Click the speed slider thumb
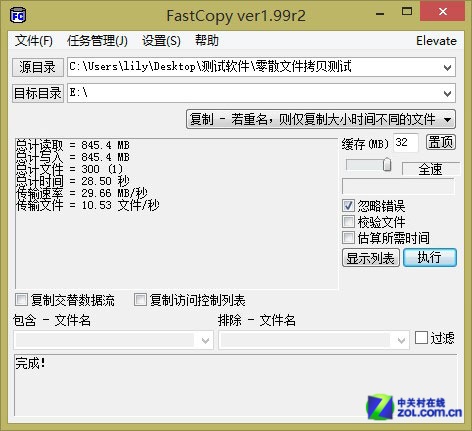Screen dimensions: 472x431 point(387,164)
